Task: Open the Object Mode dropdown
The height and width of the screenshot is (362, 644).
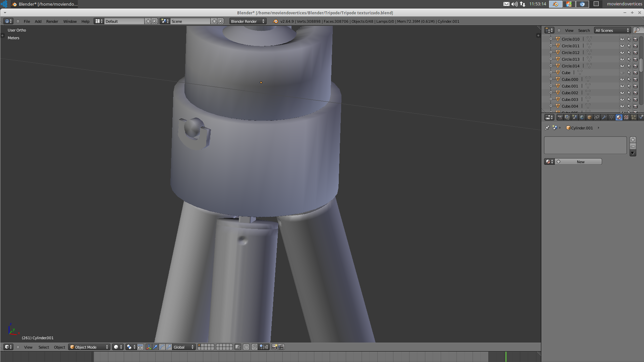Action: 89,347
